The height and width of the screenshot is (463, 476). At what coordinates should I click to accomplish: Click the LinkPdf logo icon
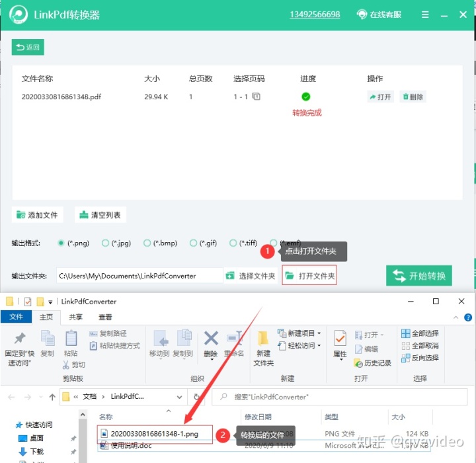pyautogui.click(x=19, y=15)
